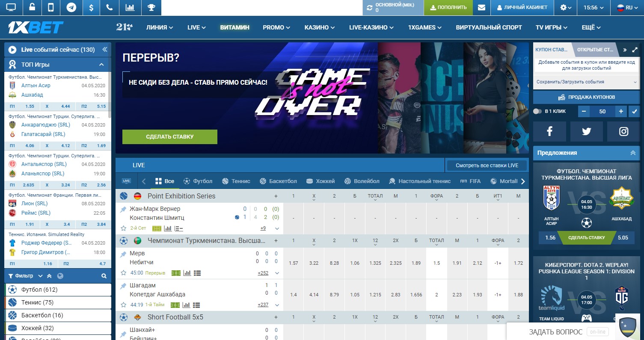Click the 1XBET logo

coord(36,27)
